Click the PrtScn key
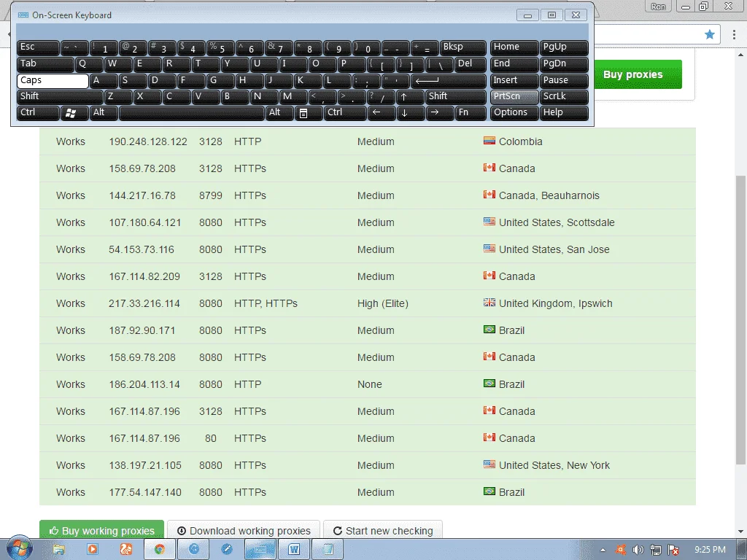This screenshot has height=560, width=747. pos(514,97)
